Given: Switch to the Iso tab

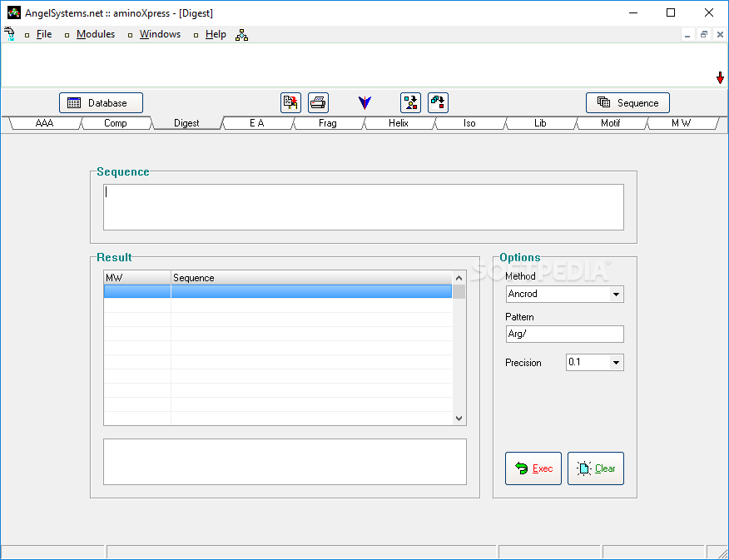Looking at the screenshot, I should 469,123.
